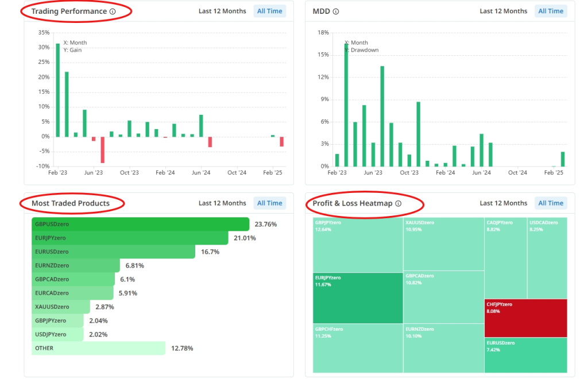
Task: Select Last 12 Months in MDD panel
Action: click(x=503, y=11)
